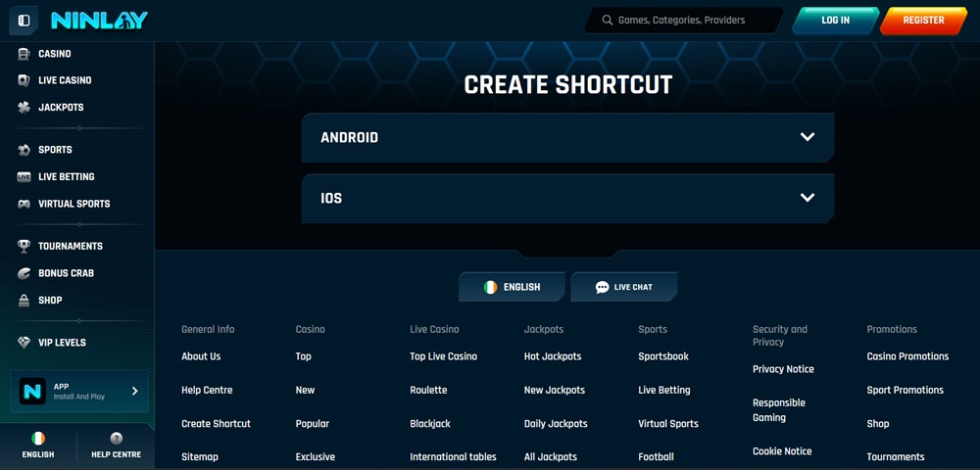Start a Live Chat session
The width and height of the screenshot is (980, 470).
[x=623, y=287]
